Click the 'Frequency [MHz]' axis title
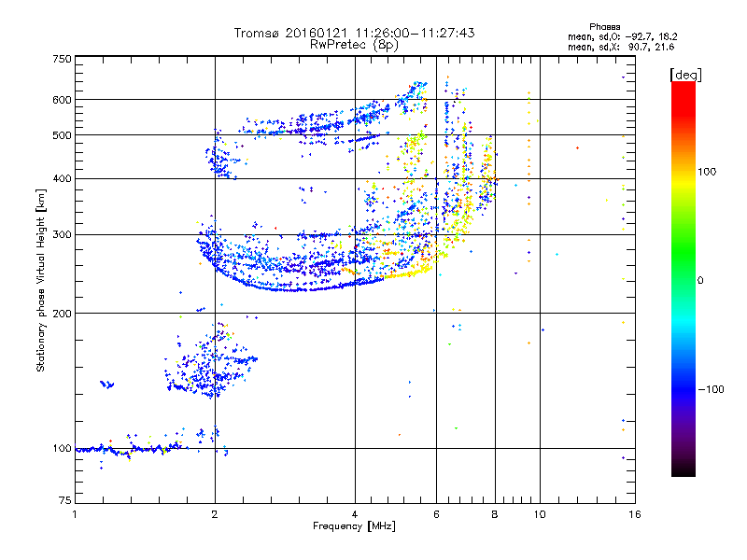 [354, 526]
